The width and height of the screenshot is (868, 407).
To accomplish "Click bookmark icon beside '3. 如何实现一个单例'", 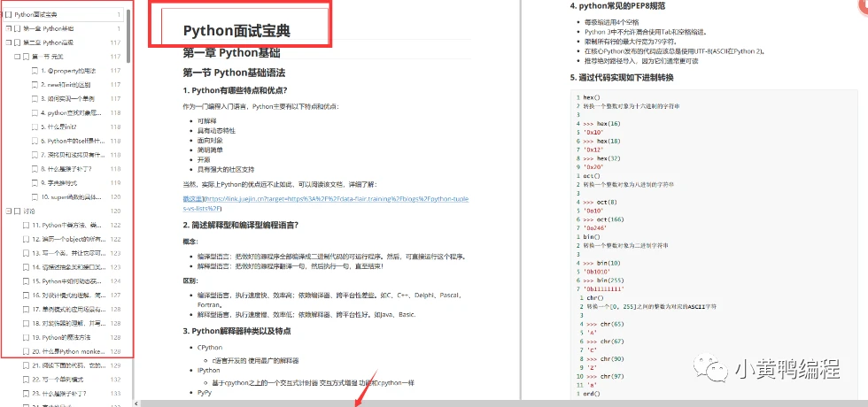I will (35, 99).
